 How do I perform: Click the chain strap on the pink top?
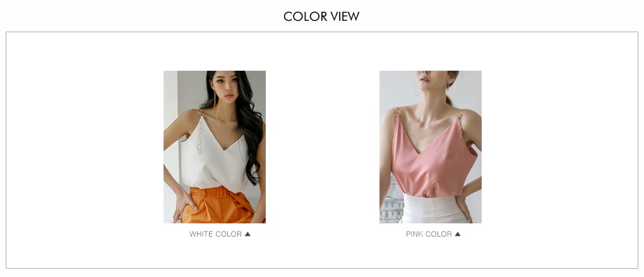click(462, 138)
